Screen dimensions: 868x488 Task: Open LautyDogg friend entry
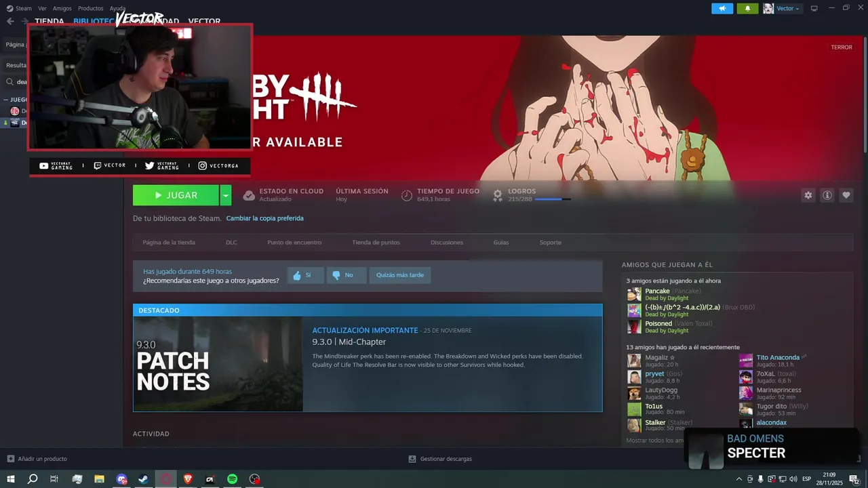(x=661, y=390)
